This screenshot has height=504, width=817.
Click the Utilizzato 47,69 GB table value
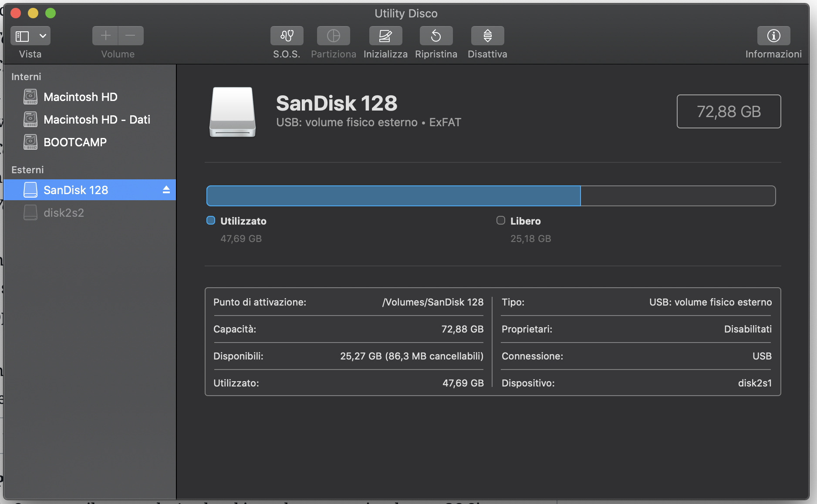point(463,383)
